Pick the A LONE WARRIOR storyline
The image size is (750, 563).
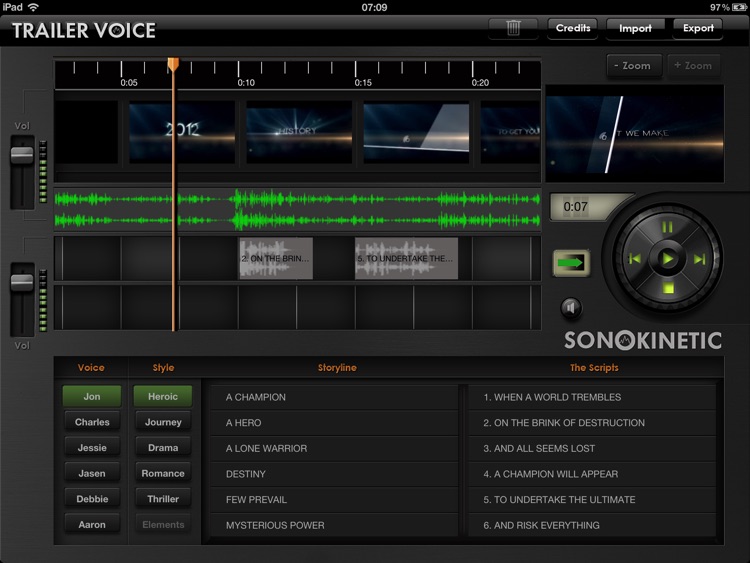pos(334,449)
